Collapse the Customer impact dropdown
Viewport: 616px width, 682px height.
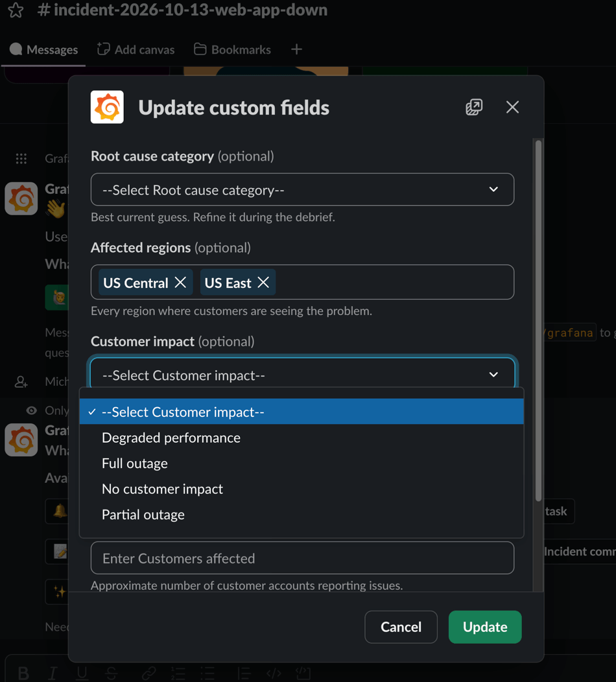pyautogui.click(x=302, y=375)
